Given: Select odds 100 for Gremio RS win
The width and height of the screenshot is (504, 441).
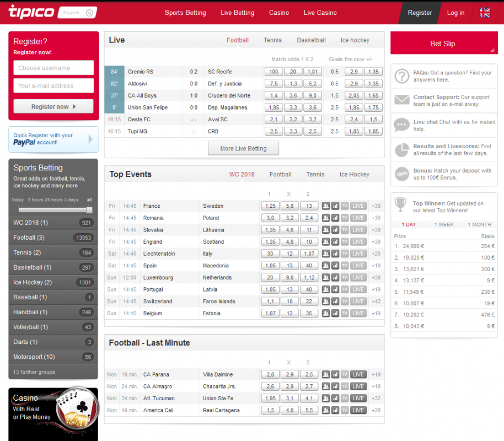Looking at the screenshot, I should [274, 71].
